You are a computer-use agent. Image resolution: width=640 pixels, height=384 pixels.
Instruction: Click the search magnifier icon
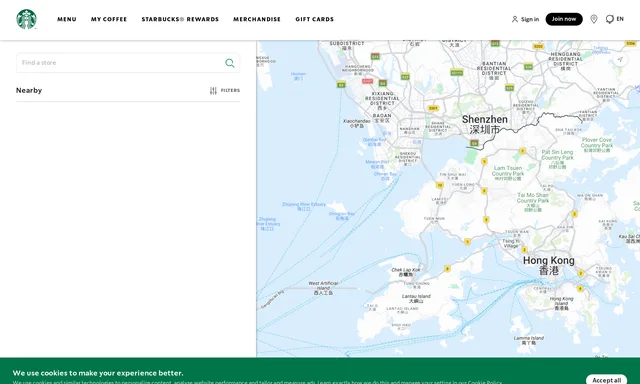tap(230, 63)
